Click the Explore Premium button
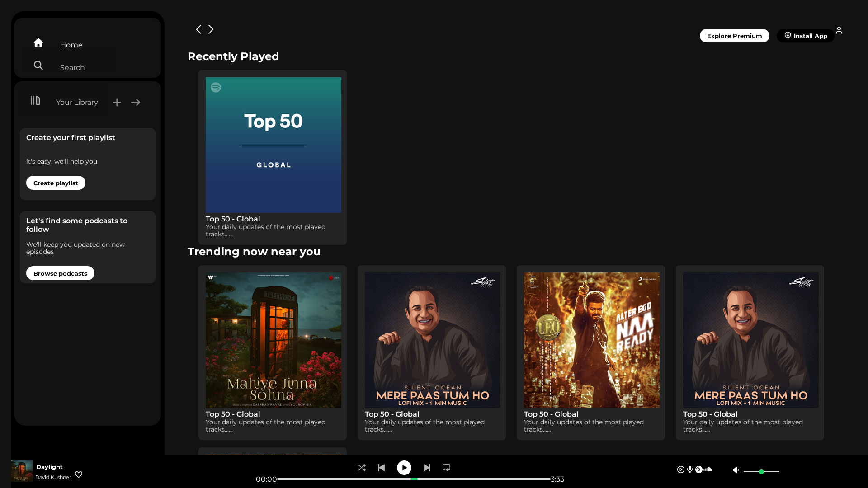This screenshot has width=868, height=488. coord(734,36)
